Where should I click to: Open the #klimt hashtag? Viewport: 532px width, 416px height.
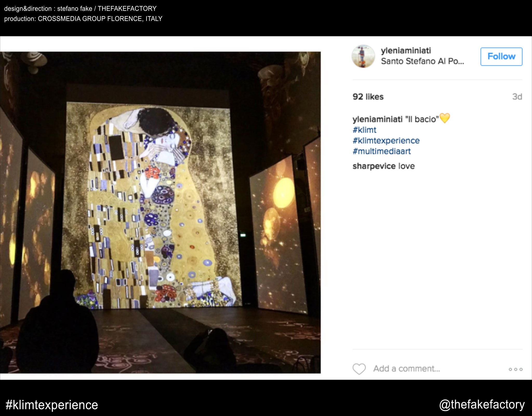coord(364,130)
